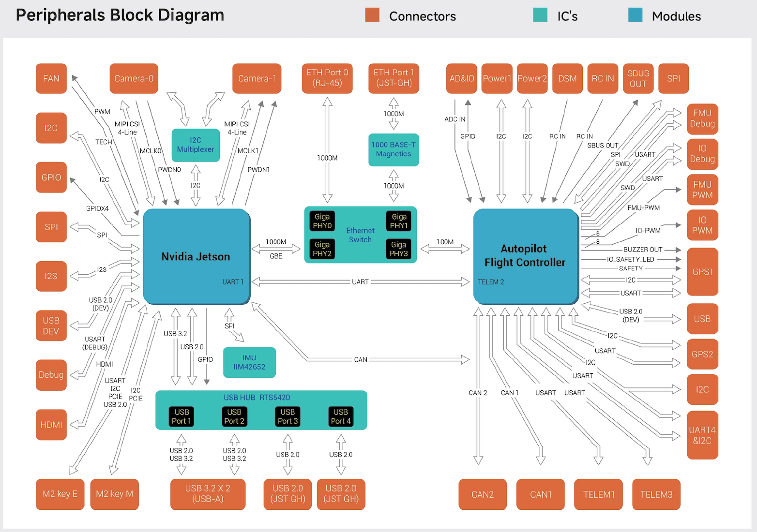Viewport: 757px width, 532px height.
Task: Click the DSM connector block
Action: [x=568, y=78]
